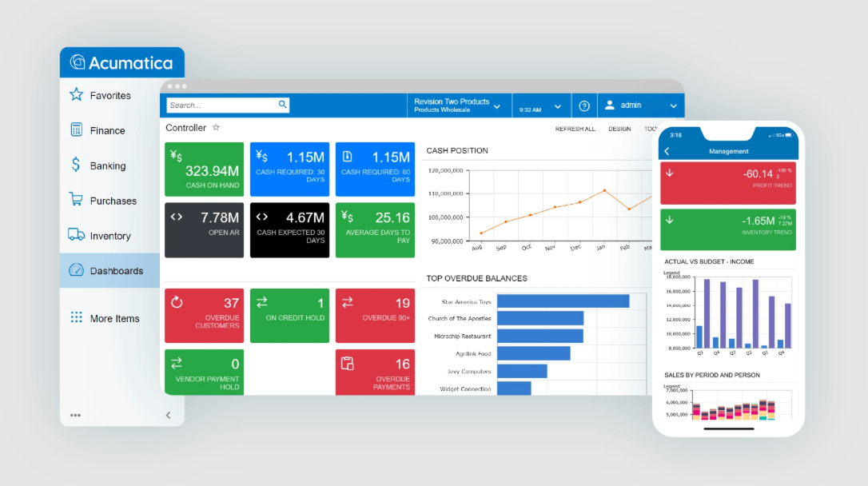
Task: Click the clipboard icon on Overdue Payments tile
Action: coord(347,364)
